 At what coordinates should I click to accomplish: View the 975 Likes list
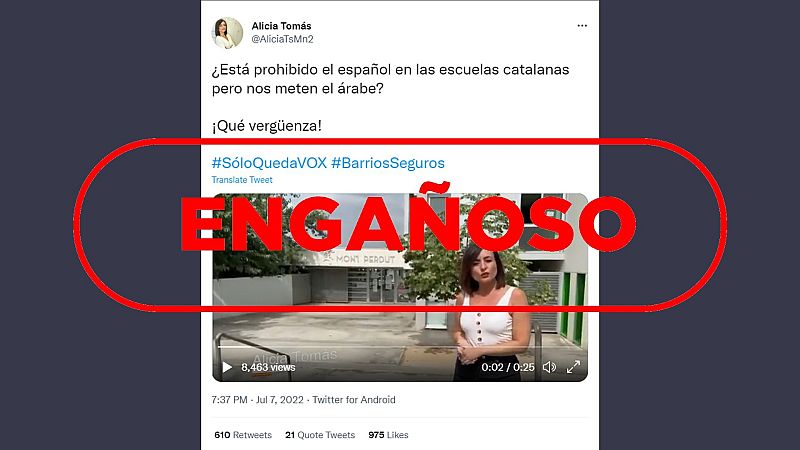coord(388,435)
